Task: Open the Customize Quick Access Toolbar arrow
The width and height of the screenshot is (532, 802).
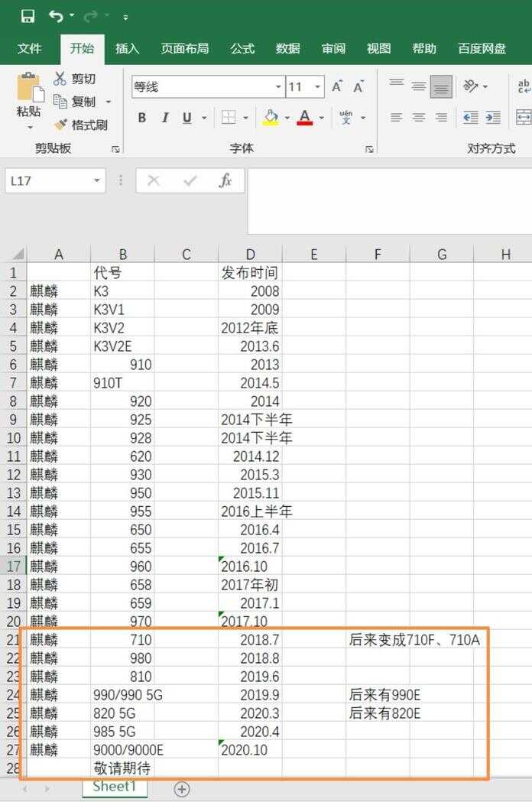Action: click(125, 18)
